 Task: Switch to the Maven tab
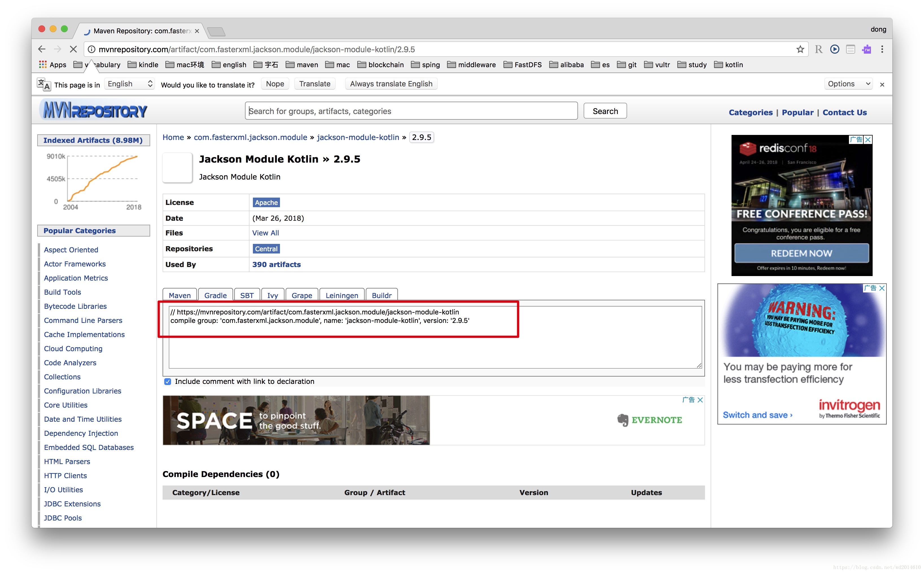(x=179, y=295)
